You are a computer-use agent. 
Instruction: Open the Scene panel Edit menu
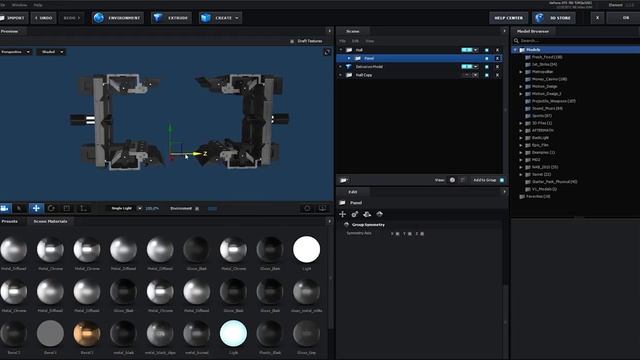[356, 41]
